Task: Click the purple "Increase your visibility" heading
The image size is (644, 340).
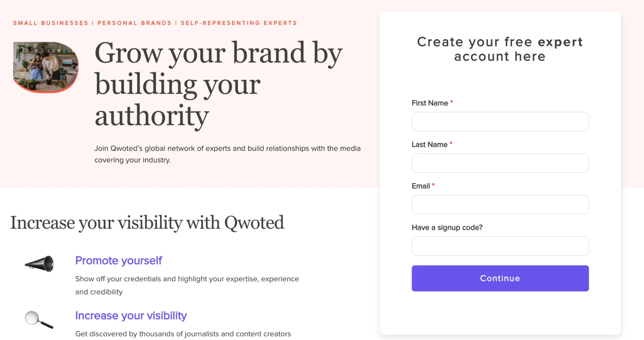Action: click(131, 316)
